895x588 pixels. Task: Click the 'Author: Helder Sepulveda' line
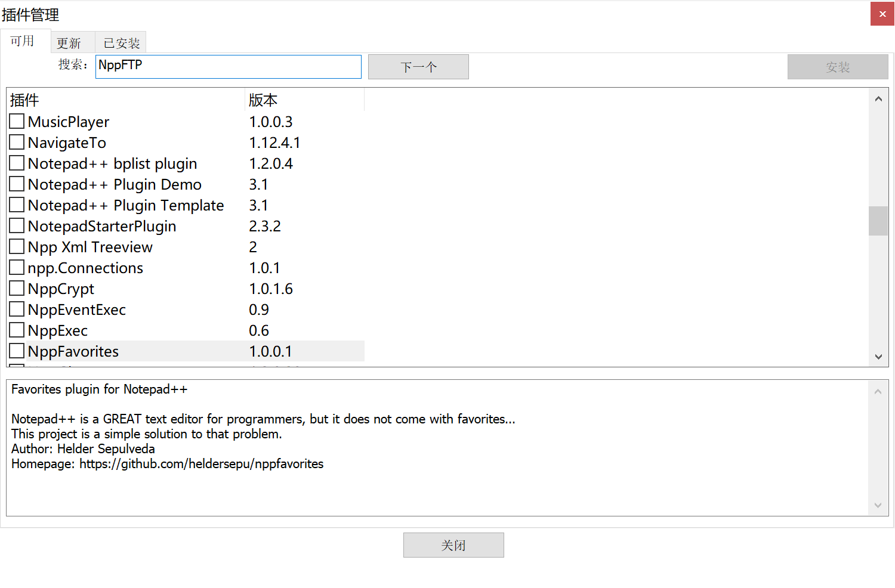83,448
